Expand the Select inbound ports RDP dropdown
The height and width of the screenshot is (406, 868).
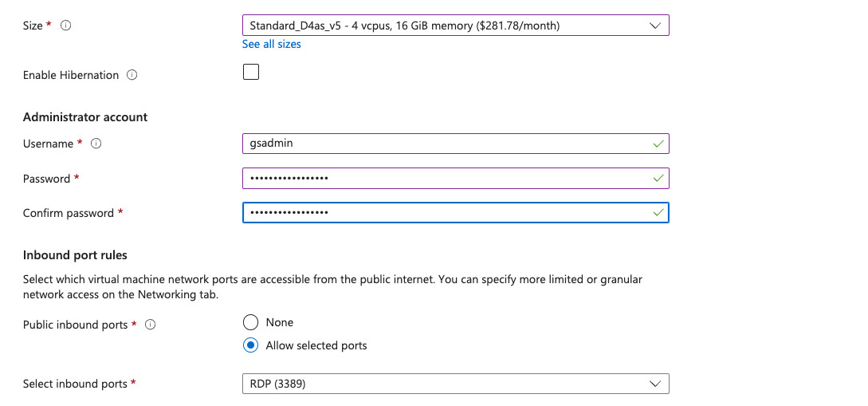point(455,384)
